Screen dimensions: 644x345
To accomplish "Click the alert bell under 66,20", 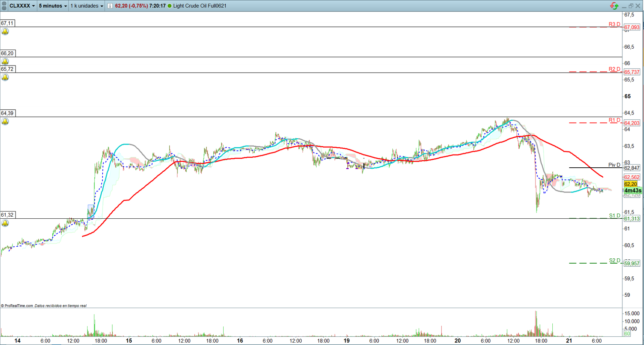I will (x=5, y=62).
